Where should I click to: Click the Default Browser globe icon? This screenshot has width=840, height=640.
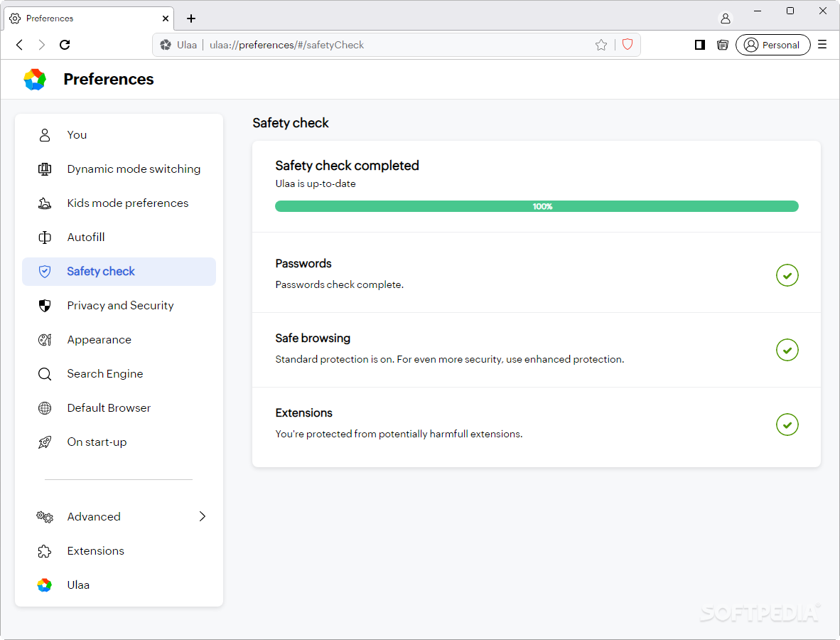[45, 408]
